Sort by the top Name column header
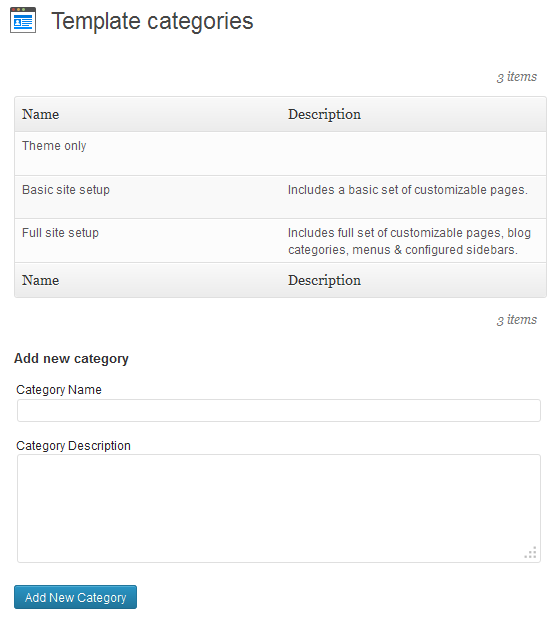 coord(40,114)
